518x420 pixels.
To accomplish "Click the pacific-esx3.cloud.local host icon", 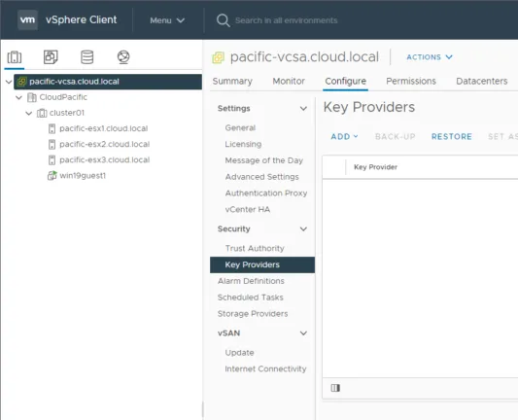I will click(x=52, y=160).
